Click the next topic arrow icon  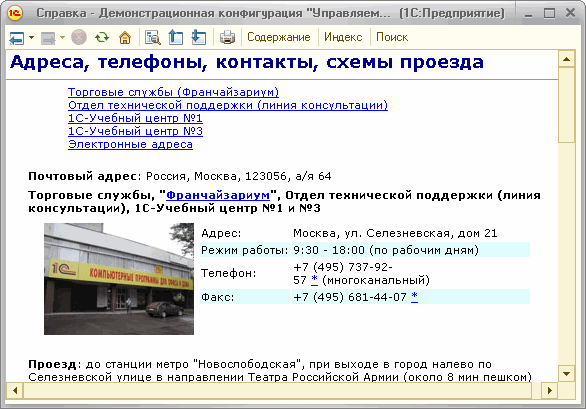click(198, 37)
